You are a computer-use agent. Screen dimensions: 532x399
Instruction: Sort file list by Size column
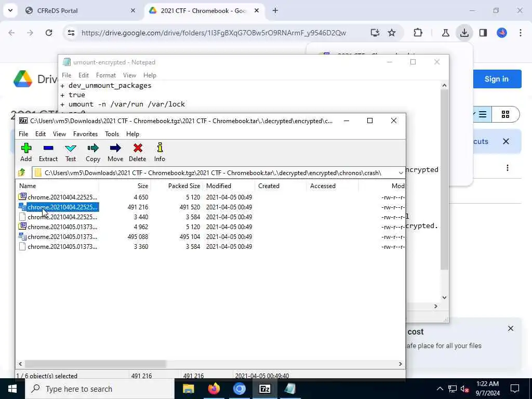(125, 186)
